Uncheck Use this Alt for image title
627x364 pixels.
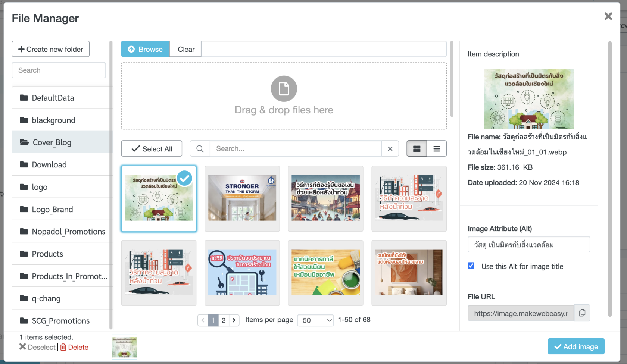(471, 266)
